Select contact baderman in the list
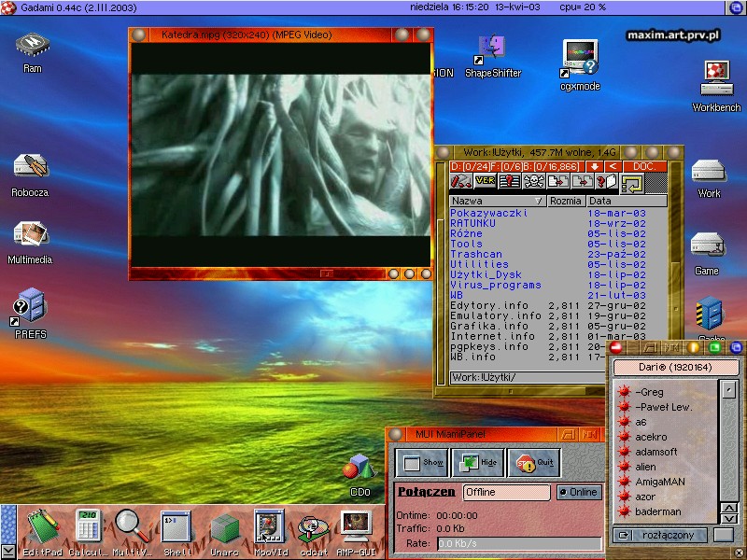This screenshot has width=747, height=560. (666, 511)
